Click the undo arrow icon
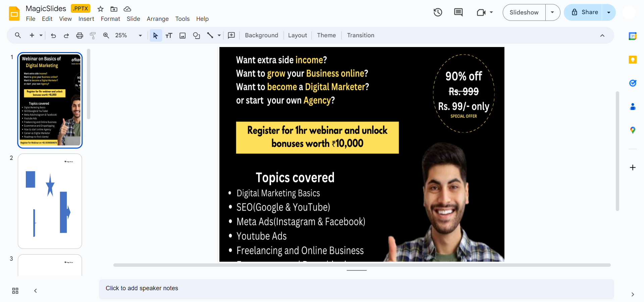 (x=53, y=36)
